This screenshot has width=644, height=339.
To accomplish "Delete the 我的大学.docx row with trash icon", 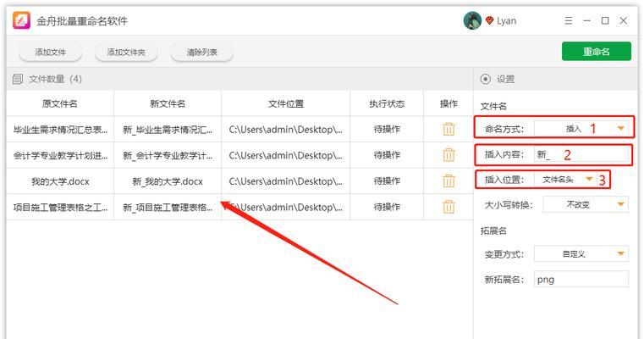I will [449, 181].
